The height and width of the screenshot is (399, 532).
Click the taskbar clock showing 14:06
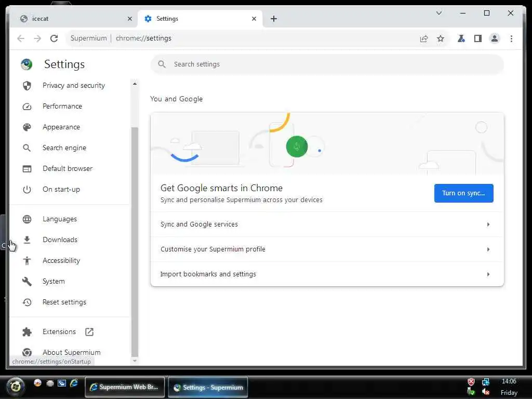click(x=509, y=381)
